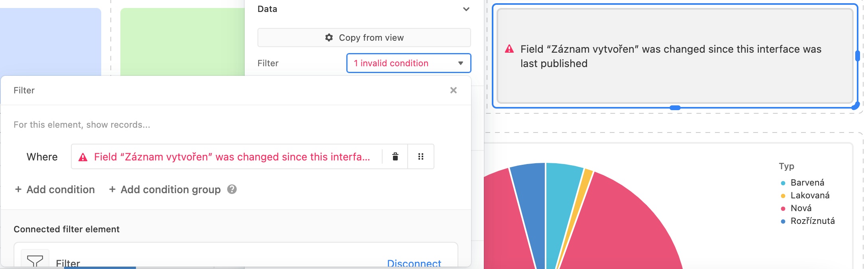Click the red warning triangle in condition row
The height and width of the screenshot is (269, 868).
tap(83, 157)
